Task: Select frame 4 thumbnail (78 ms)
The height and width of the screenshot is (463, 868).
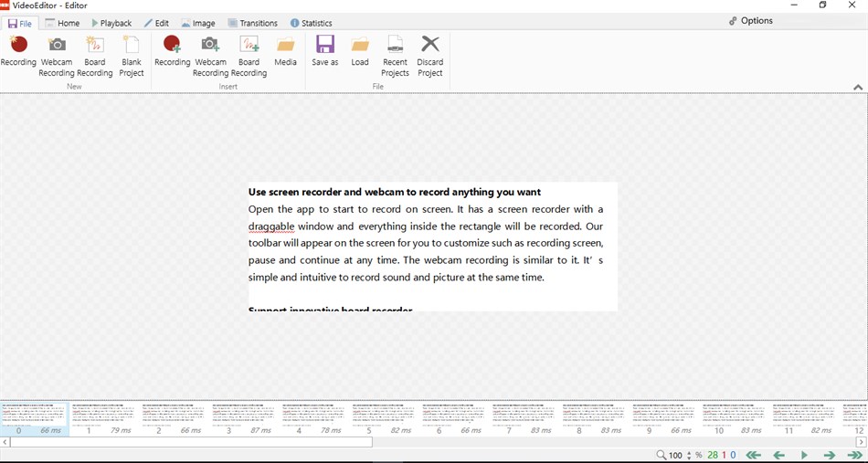Action: point(314,419)
